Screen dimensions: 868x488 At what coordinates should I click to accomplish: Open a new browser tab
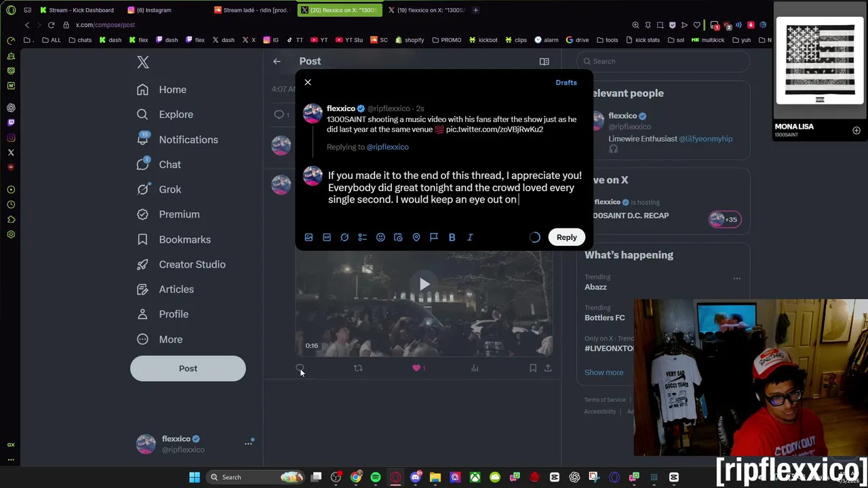pos(475,10)
